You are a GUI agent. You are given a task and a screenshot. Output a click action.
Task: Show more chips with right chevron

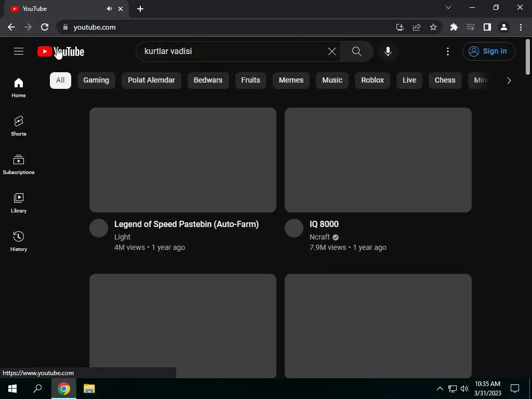pyautogui.click(x=509, y=81)
